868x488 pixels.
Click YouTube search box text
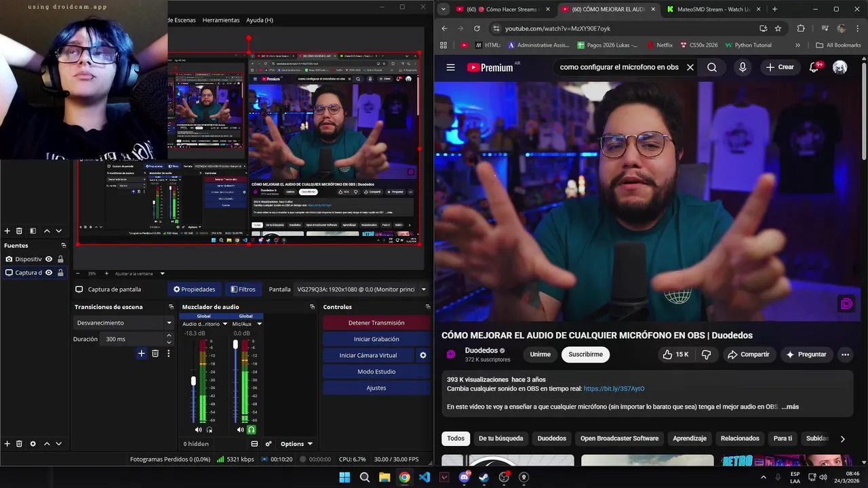coord(618,67)
